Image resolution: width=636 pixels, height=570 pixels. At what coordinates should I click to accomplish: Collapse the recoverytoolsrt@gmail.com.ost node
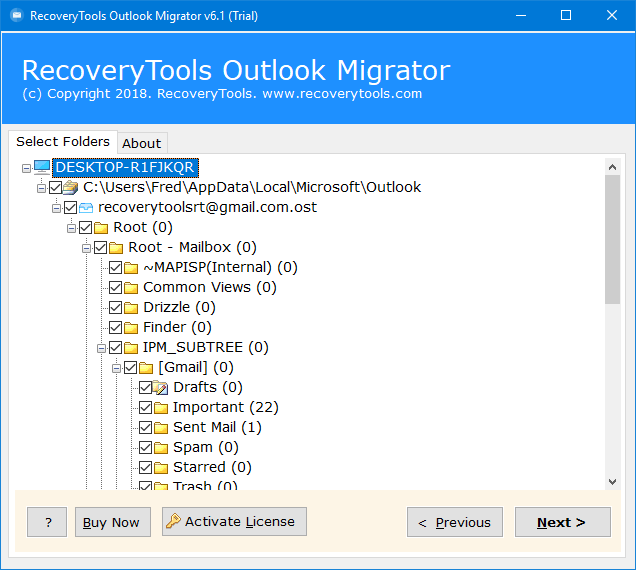pyautogui.click(x=56, y=209)
